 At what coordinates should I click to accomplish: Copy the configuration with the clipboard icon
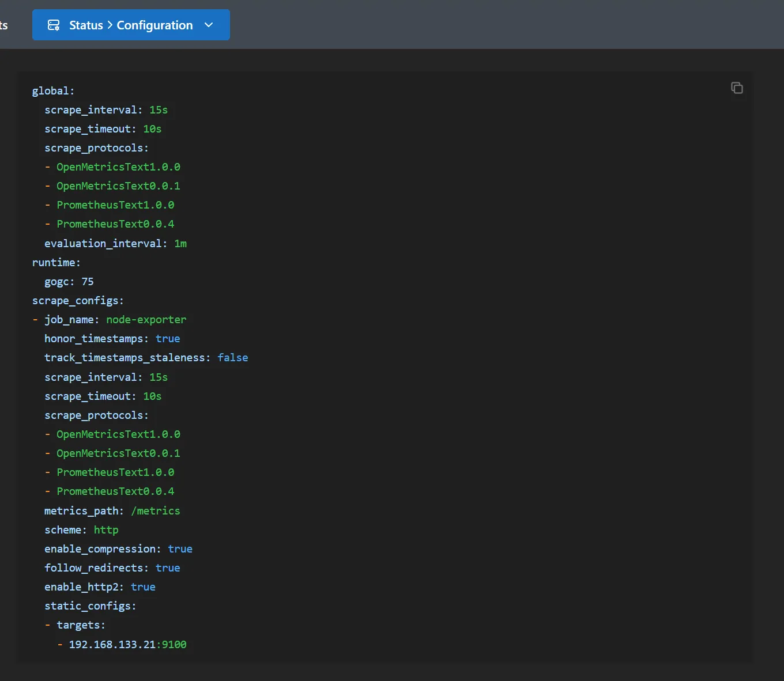(x=737, y=88)
